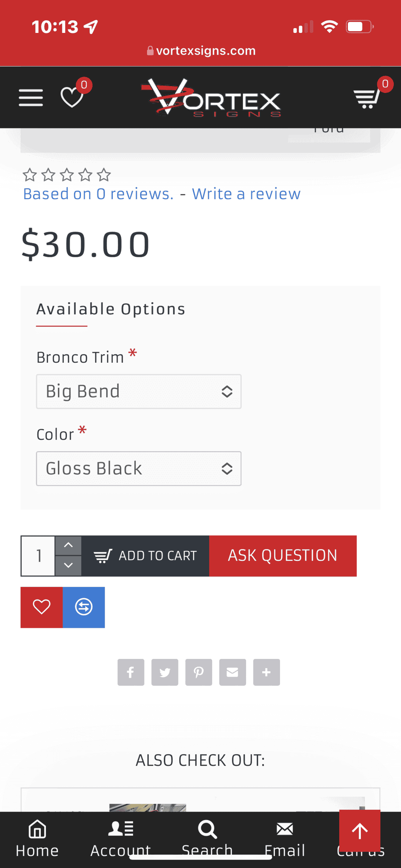401x868 pixels.
Task: Open the wishlist via header heart icon
Action: 72,98
